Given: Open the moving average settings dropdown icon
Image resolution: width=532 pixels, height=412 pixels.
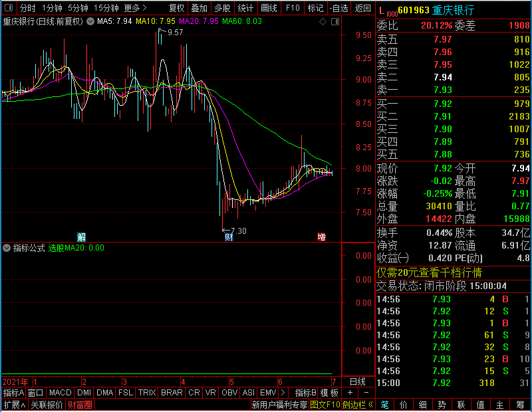Looking at the screenshot, I should pos(90,21).
